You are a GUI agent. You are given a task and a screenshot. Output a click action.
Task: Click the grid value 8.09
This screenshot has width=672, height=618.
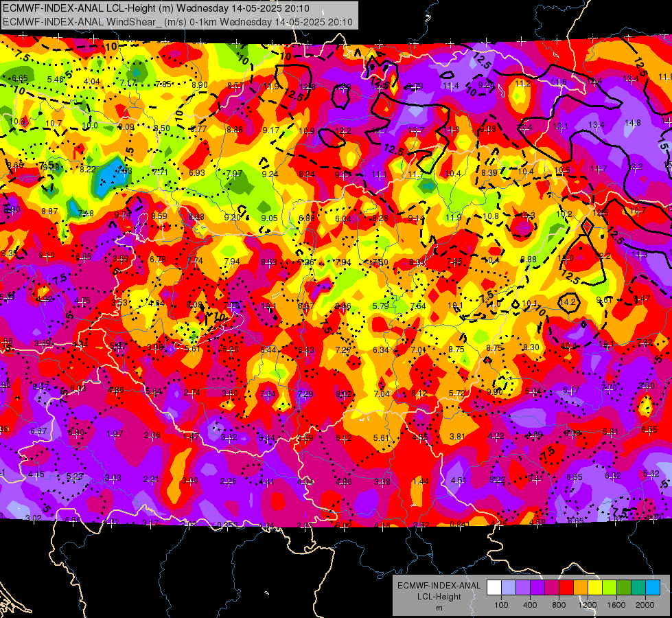[126, 127]
